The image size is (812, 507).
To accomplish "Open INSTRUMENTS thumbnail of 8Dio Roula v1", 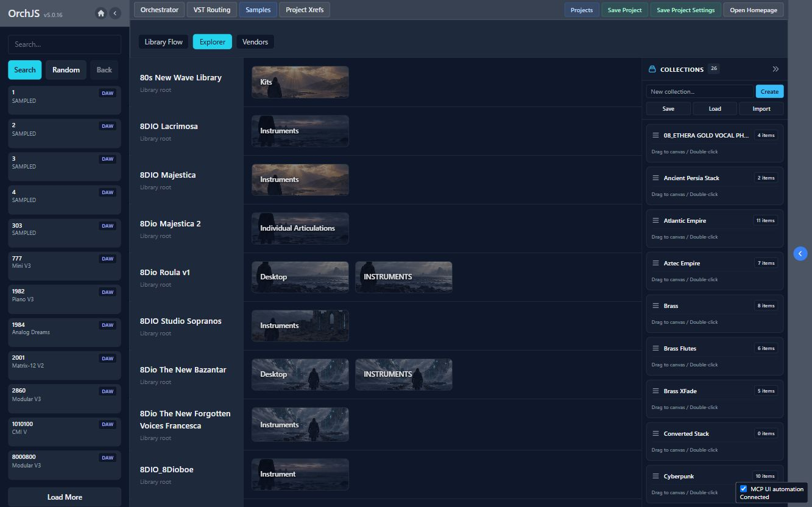I will [x=404, y=277].
